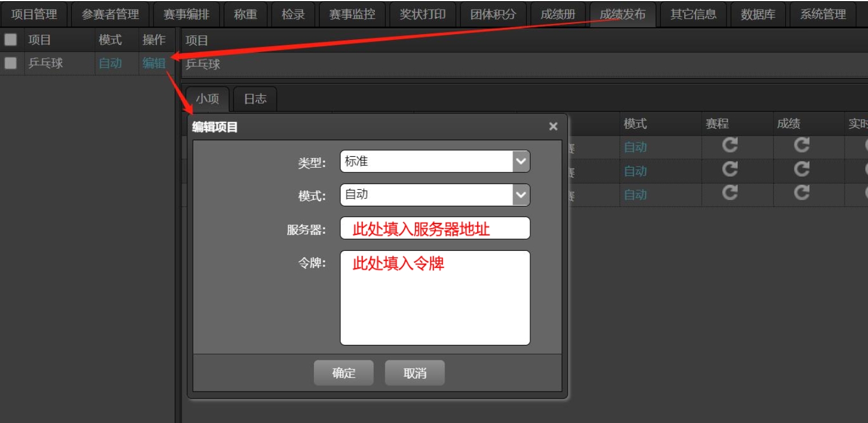The image size is (868, 423).
Task: Open the 成绩发布 tab
Action: [x=622, y=14]
